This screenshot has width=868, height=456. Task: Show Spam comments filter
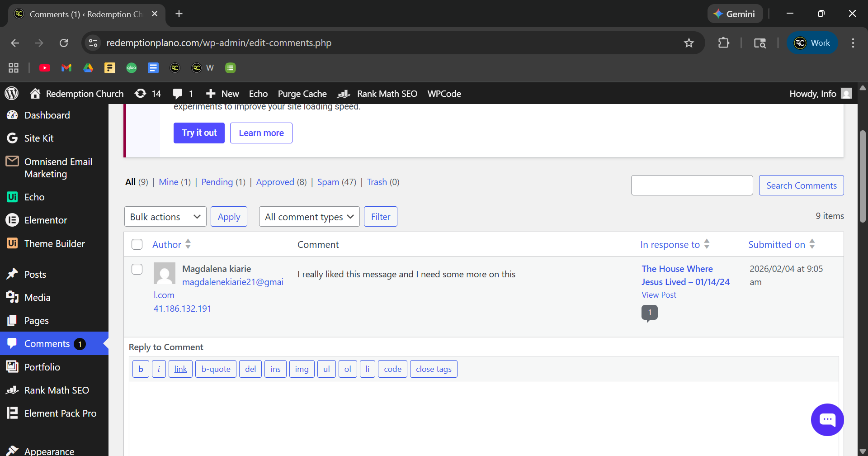[x=328, y=182]
